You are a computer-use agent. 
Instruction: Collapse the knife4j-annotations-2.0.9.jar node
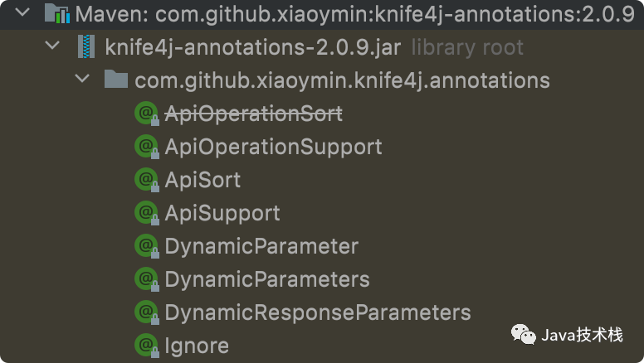54,46
